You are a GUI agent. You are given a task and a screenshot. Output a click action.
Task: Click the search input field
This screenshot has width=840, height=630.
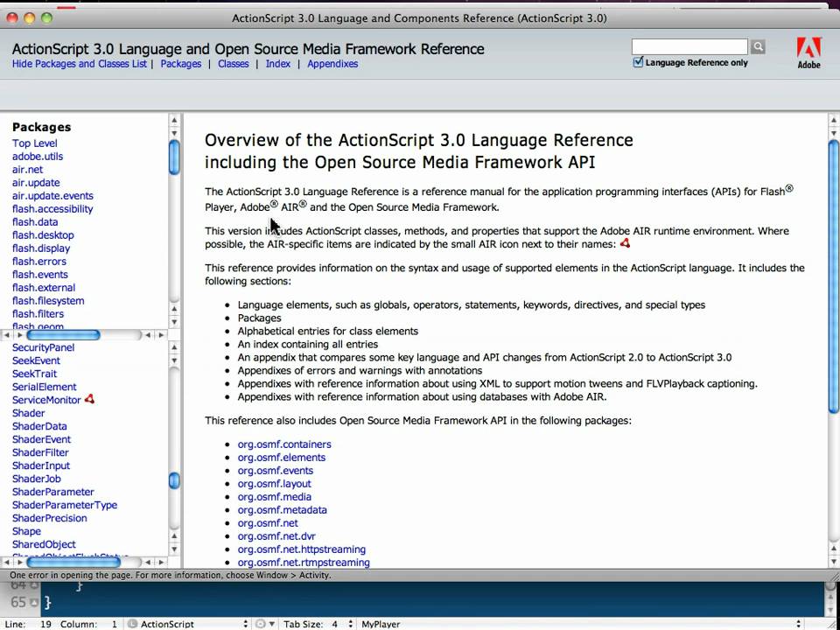pyautogui.click(x=689, y=46)
